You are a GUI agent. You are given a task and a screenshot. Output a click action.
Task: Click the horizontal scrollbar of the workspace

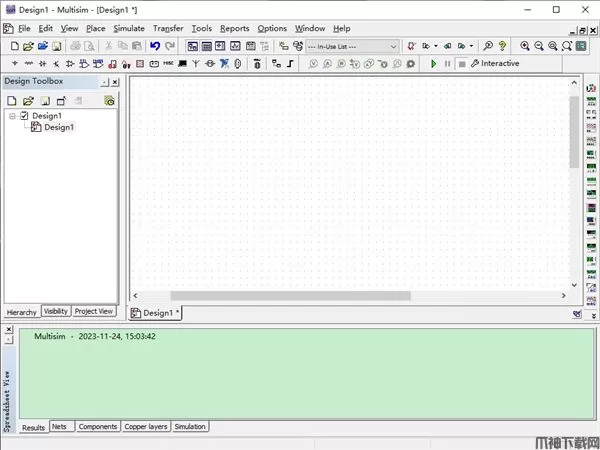tap(290, 295)
